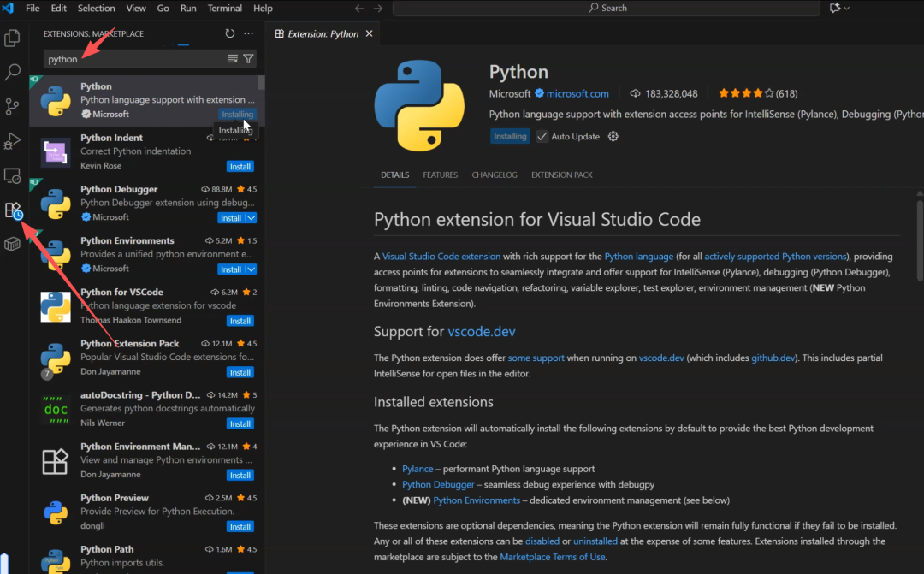Toggle the Auto Update checkbox
The height and width of the screenshot is (574, 924).
point(542,137)
